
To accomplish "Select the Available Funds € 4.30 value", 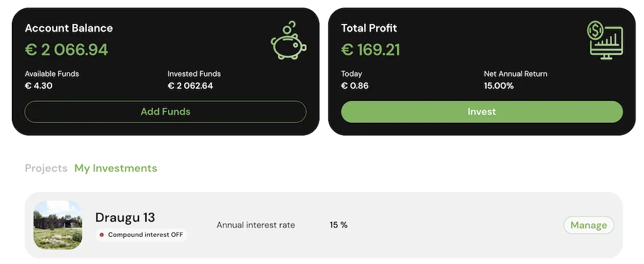I will (38, 86).
